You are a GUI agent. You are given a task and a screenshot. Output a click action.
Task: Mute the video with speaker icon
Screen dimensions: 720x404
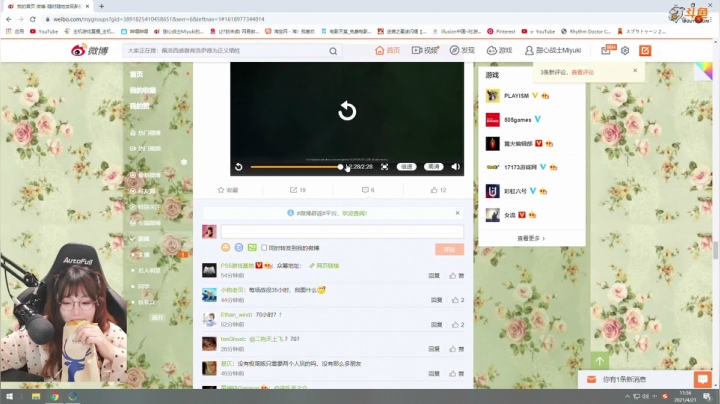click(x=456, y=167)
